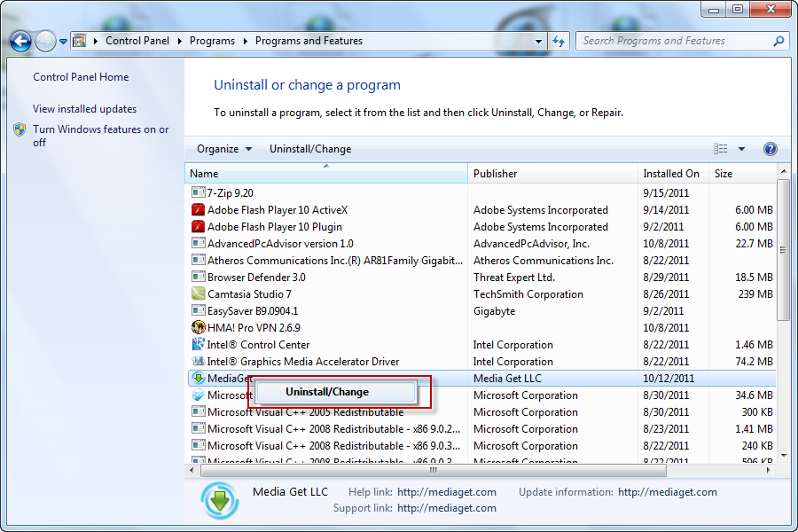Click the HMA! Pro VPN 2.6.9 icon
This screenshot has height=532, width=798.
click(x=198, y=327)
